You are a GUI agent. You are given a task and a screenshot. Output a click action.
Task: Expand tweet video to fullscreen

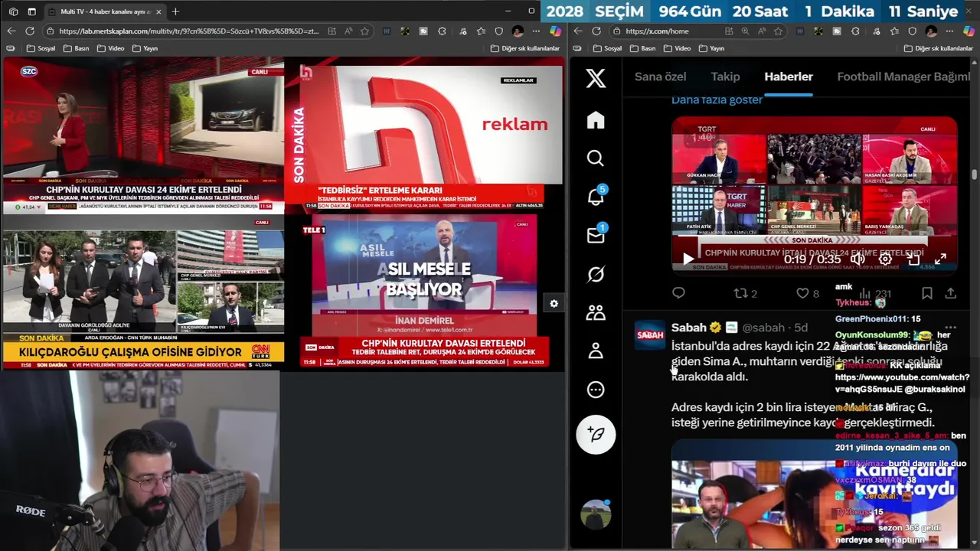click(x=940, y=259)
